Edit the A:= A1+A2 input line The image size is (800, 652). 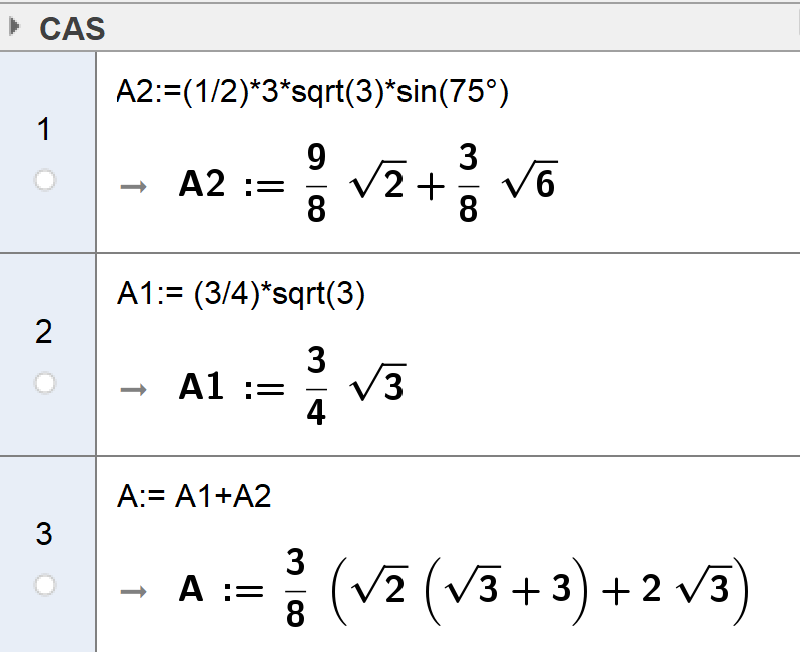click(x=193, y=498)
